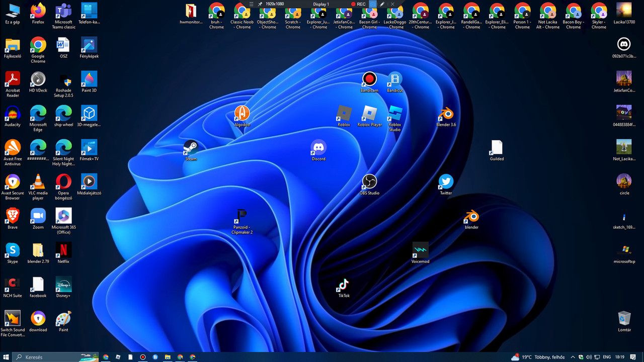Launch the Zoom desktop shortcut
The width and height of the screenshot is (644, 362).
coord(38,219)
